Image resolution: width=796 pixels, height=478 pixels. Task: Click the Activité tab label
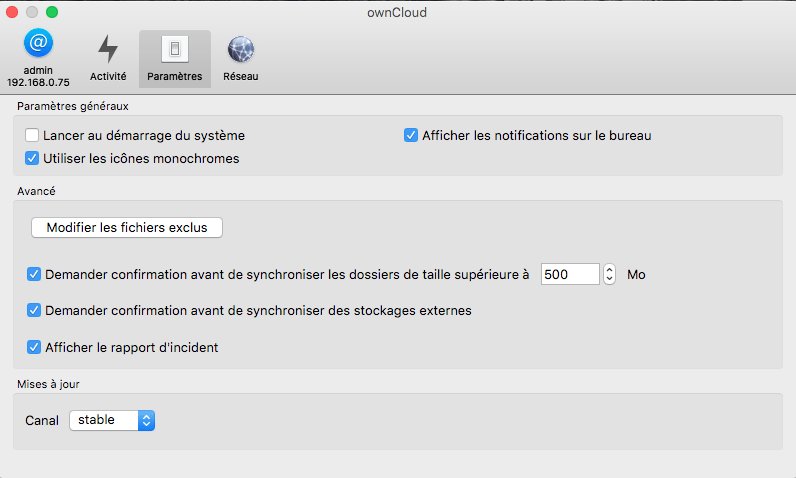[108, 76]
